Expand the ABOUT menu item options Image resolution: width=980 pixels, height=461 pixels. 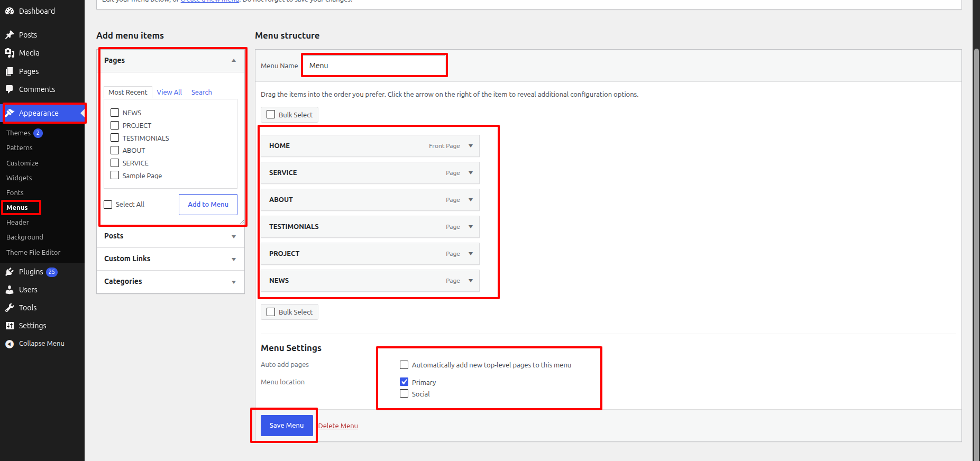click(x=471, y=200)
